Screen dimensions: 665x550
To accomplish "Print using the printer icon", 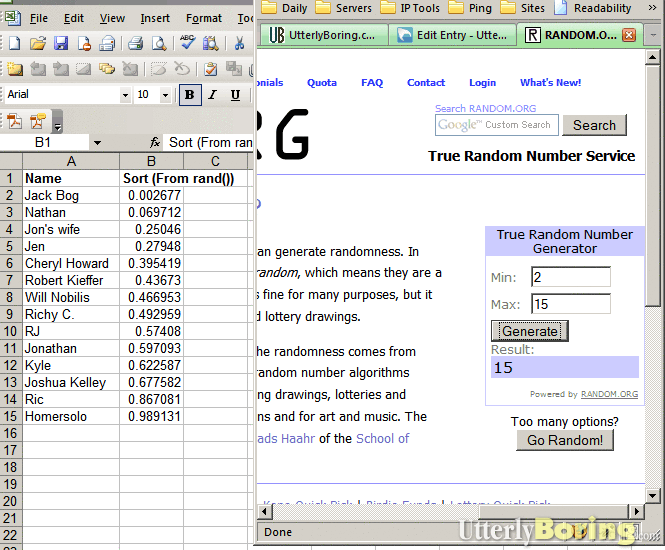I will [135, 43].
